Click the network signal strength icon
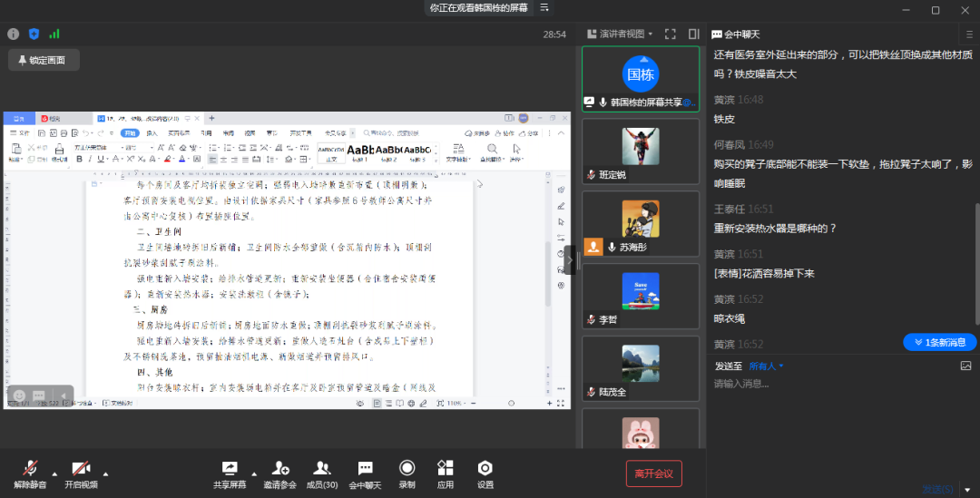Screen dimensions: 980x498 54,34
